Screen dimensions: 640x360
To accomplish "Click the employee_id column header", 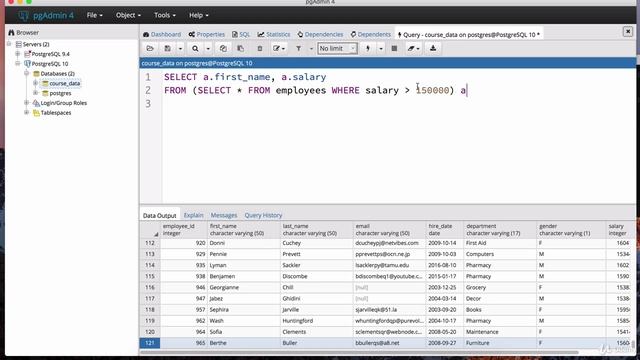I will click(x=184, y=229).
